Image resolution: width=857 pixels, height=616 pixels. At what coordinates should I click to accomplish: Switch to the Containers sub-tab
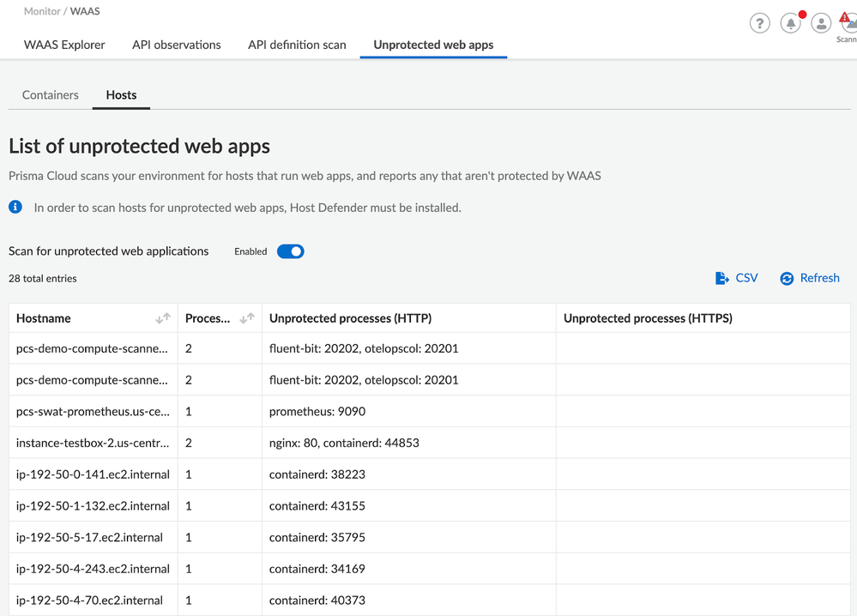pyautogui.click(x=51, y=95)
